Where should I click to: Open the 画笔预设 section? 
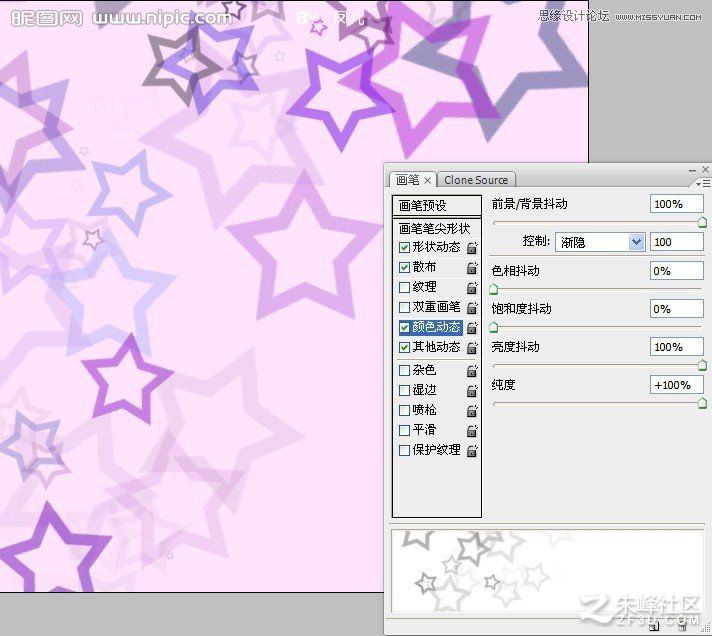(436, 206)
